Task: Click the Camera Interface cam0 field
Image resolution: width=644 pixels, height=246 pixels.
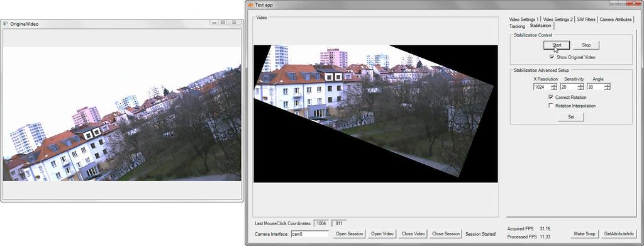Action: 309,234
